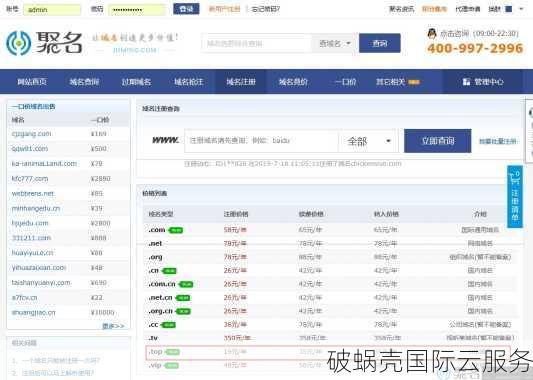Select the blue skin color swatch

509,9
